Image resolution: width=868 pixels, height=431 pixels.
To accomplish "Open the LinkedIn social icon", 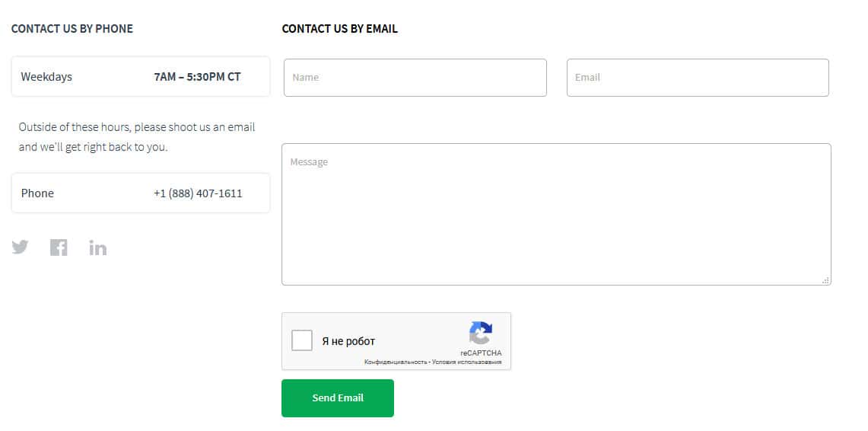I will [97, 247].
